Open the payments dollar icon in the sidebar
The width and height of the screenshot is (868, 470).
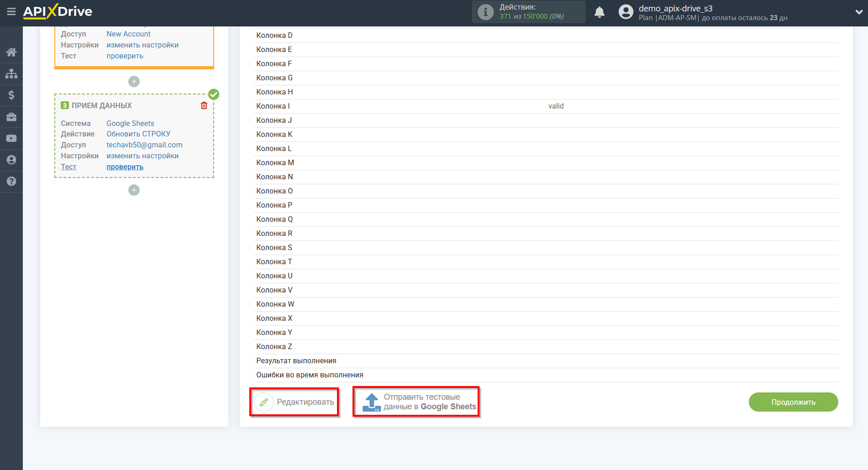click(11, 95)
